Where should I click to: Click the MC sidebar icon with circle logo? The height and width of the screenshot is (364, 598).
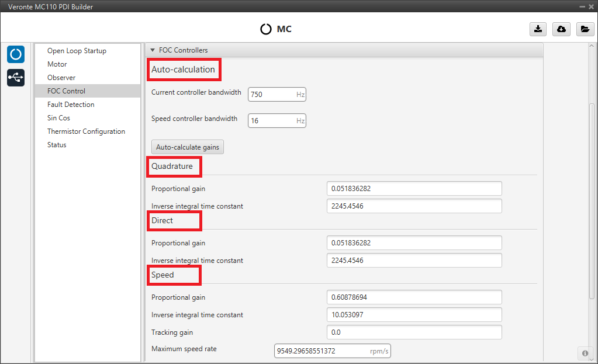(16, 54)
